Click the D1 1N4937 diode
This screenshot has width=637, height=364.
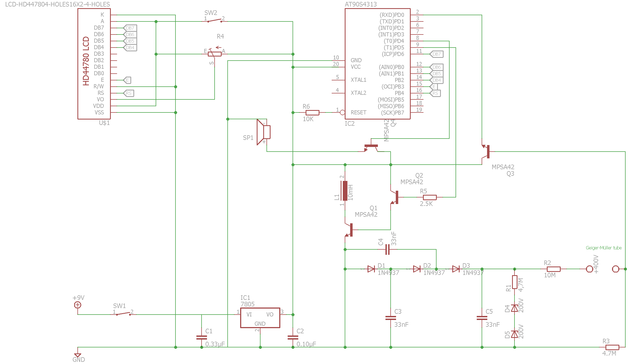coord(371,269)
